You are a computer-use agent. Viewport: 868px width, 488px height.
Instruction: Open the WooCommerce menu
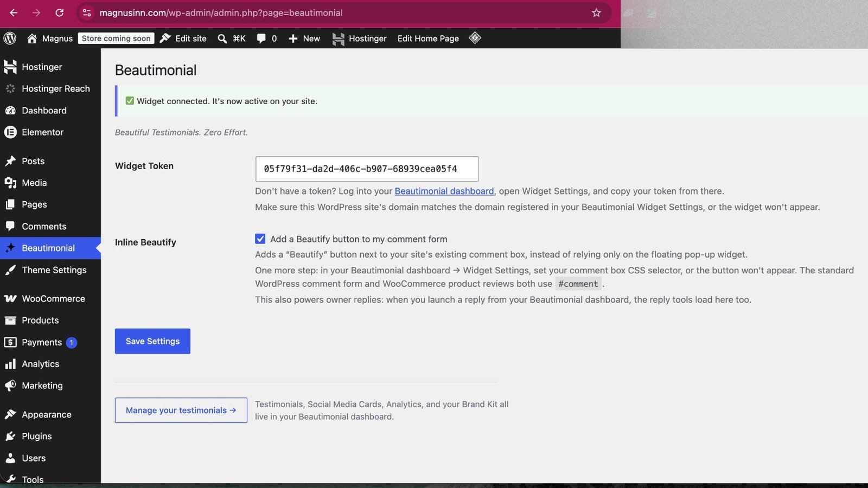50,299
